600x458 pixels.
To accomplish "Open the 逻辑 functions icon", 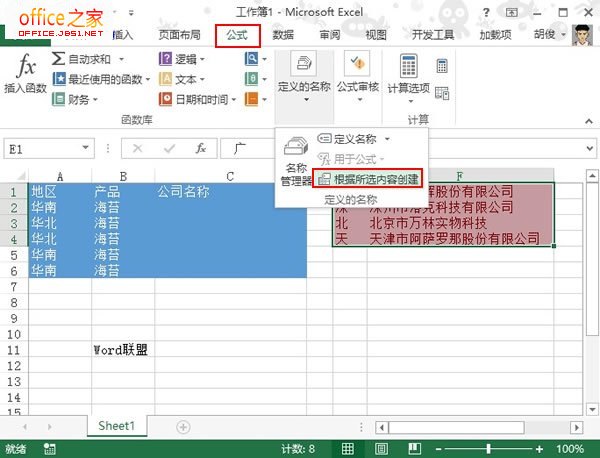I will tap(165, 59).
